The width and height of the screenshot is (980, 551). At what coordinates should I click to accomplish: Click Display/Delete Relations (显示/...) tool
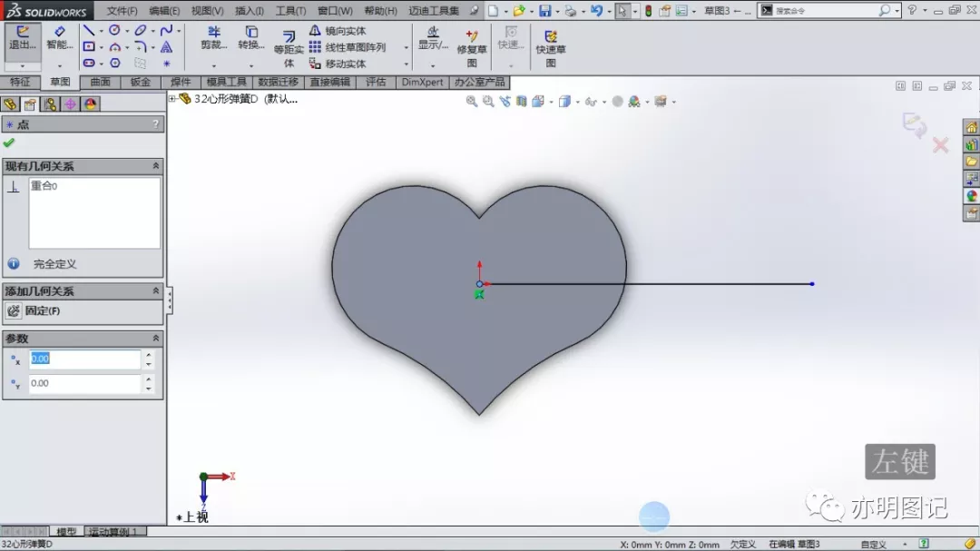coord(433,38)
